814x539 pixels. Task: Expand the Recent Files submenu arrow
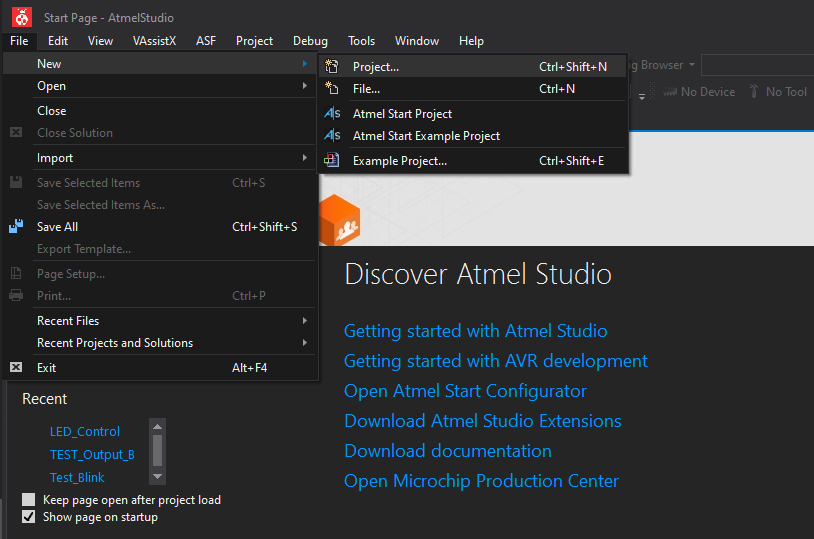[x=305, y=320]
